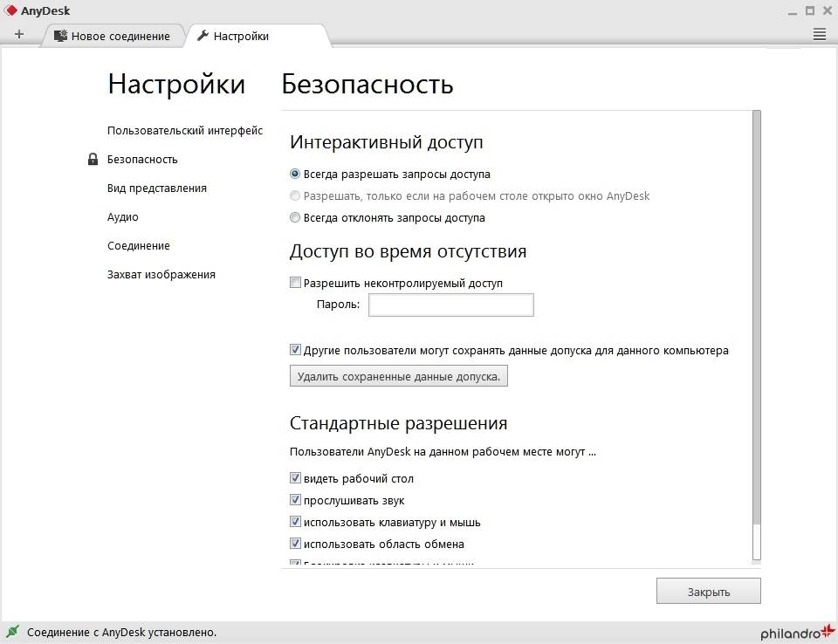This screenshot has width=838, height=644.
Task: Click the AnyDesk logo icon in title bar
Action: click(10, 11)
